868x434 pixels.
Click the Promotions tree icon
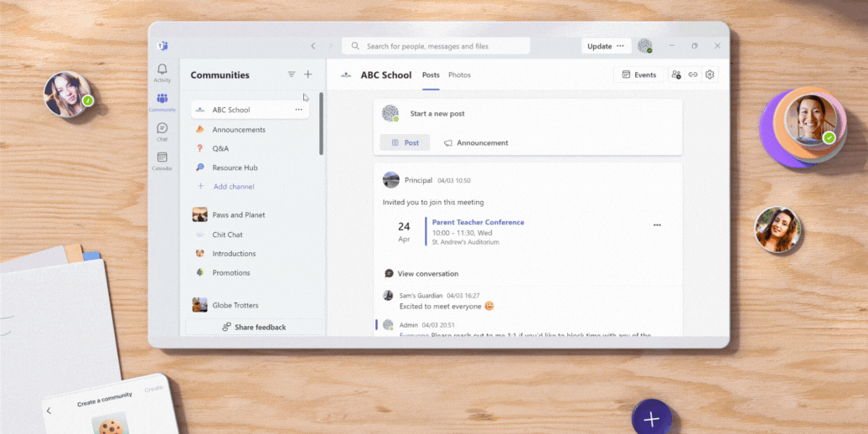tap(200, 272)
